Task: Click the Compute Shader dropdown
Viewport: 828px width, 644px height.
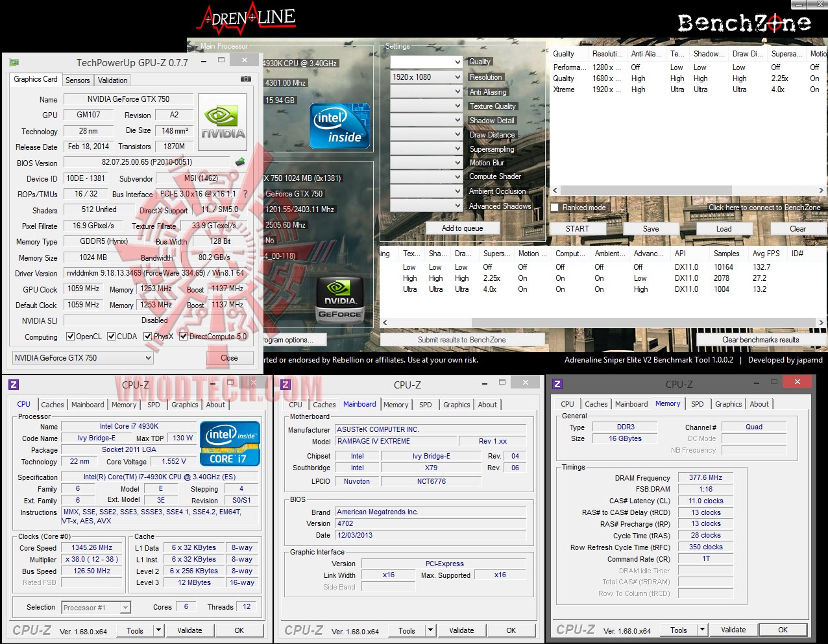Action: tap(426, 176)
